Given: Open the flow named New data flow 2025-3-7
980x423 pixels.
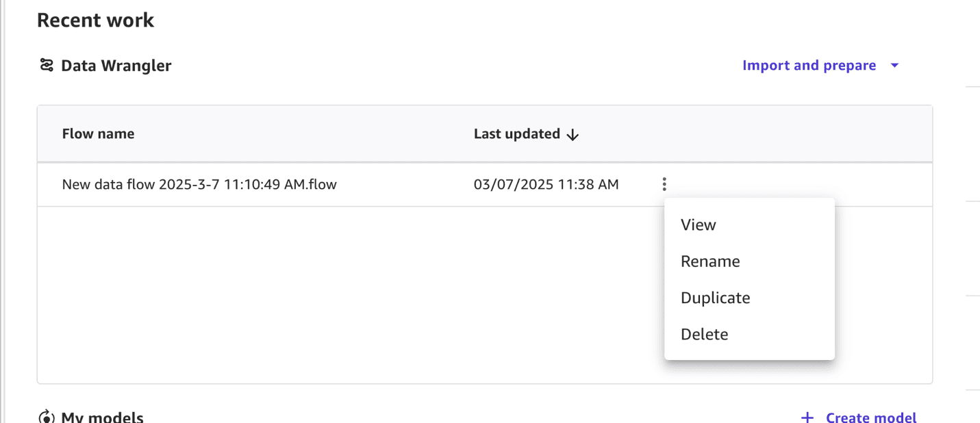Looking at the screenshot, I should point(199,184).
